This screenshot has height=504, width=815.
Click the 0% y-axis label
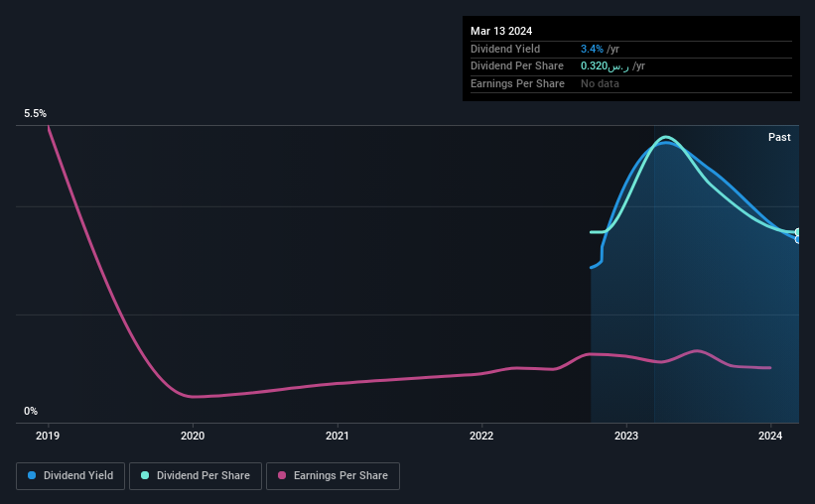click(31, 411)
